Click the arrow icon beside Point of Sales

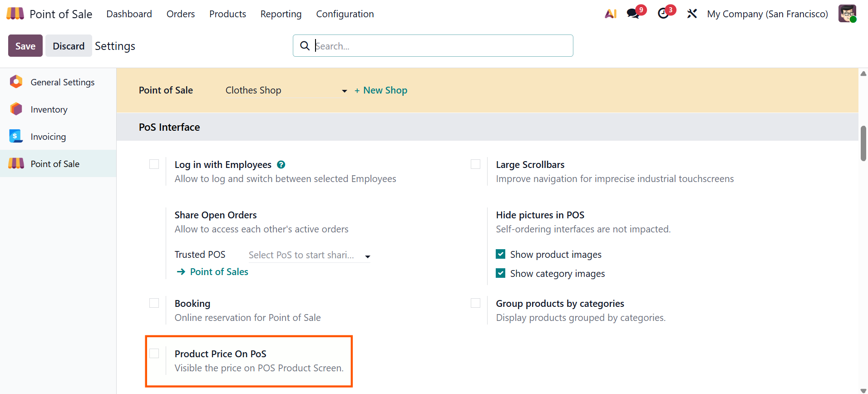pos(181,271)
